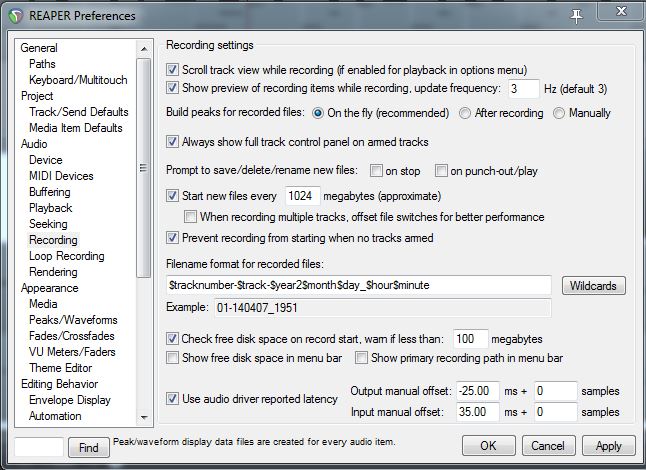Screen dimensions: 646x470
Task: Enable Show primary recording path in menu bar
Action: (361, 358)
